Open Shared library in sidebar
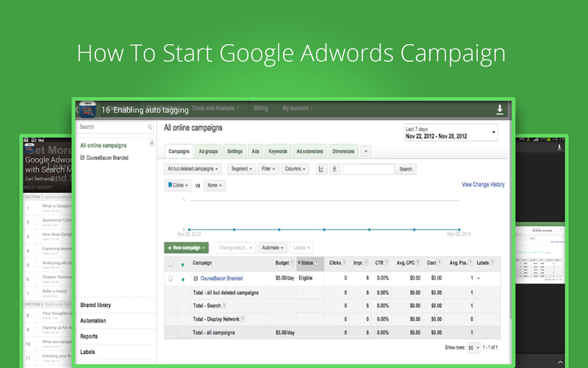 (96, 305)
